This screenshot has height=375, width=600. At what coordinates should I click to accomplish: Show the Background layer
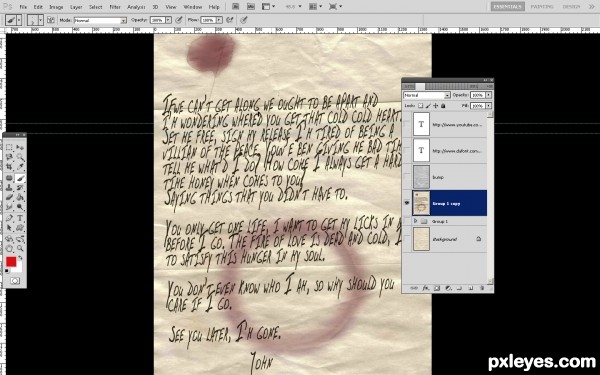407,239
